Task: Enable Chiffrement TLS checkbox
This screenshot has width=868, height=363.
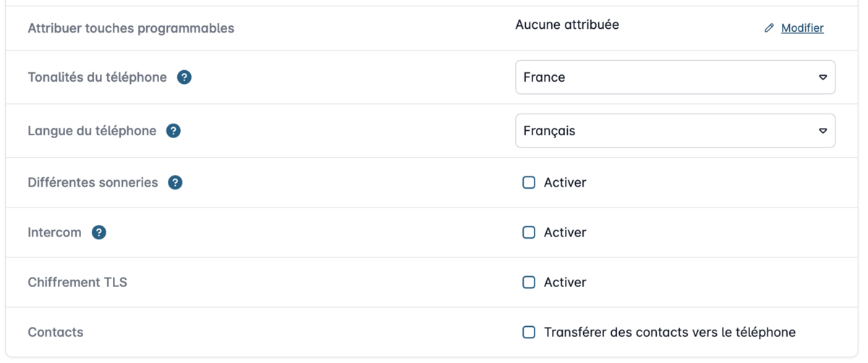Action: click(529, 282)
